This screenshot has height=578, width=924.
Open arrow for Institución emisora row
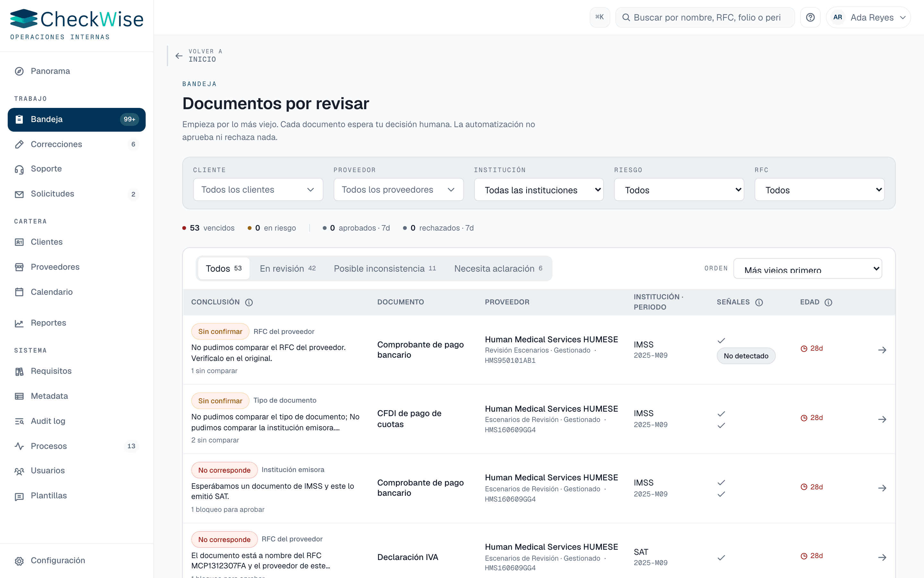point(882,488)
